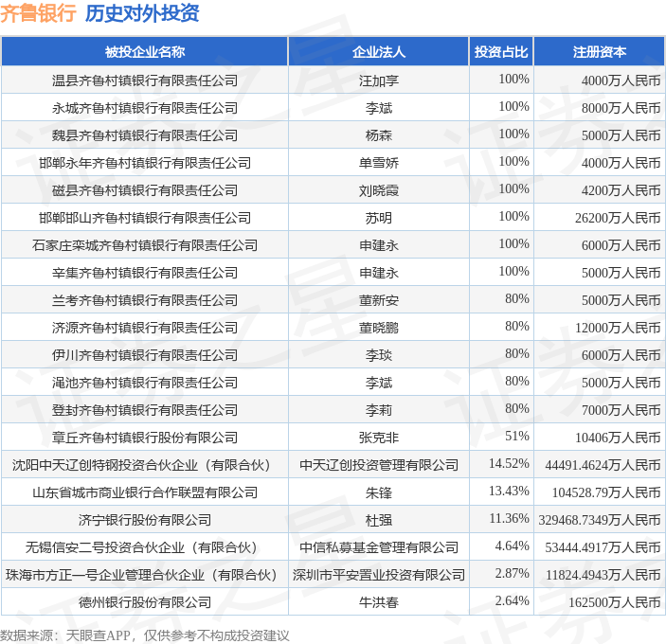Click 中信私募基金管理有限公司 cell
This screenshot has height=644, width=666.
point(378,547)
